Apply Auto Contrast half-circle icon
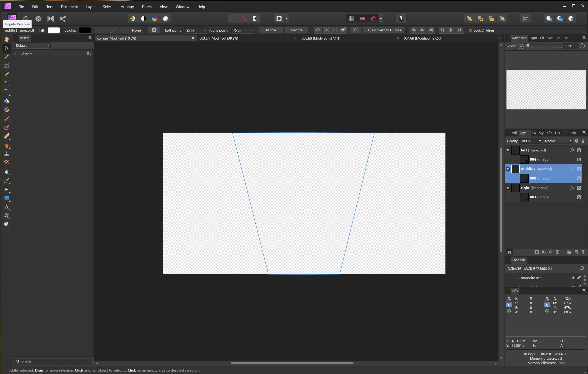This screenshot has width=588, height=374. pyautogui.click(x=144, y=19)
